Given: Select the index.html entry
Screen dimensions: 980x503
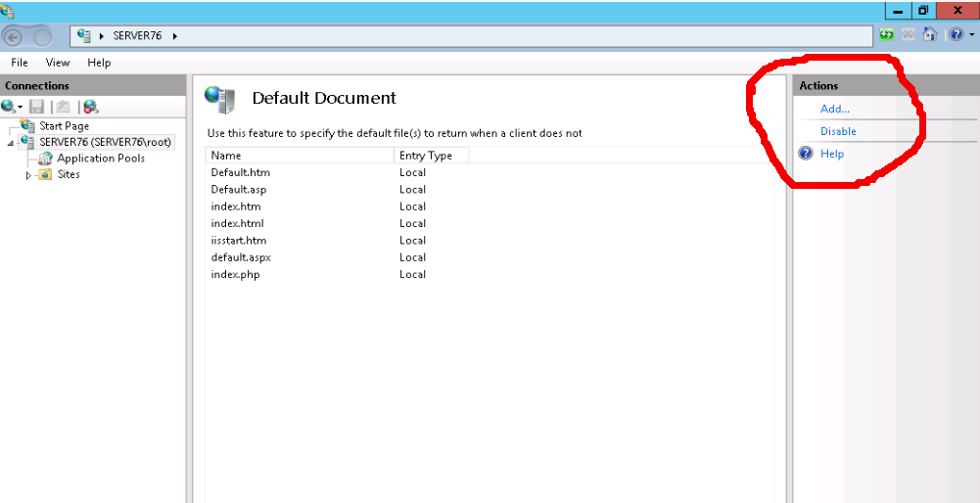Looking at the screenshot, I should coord(238,223).
